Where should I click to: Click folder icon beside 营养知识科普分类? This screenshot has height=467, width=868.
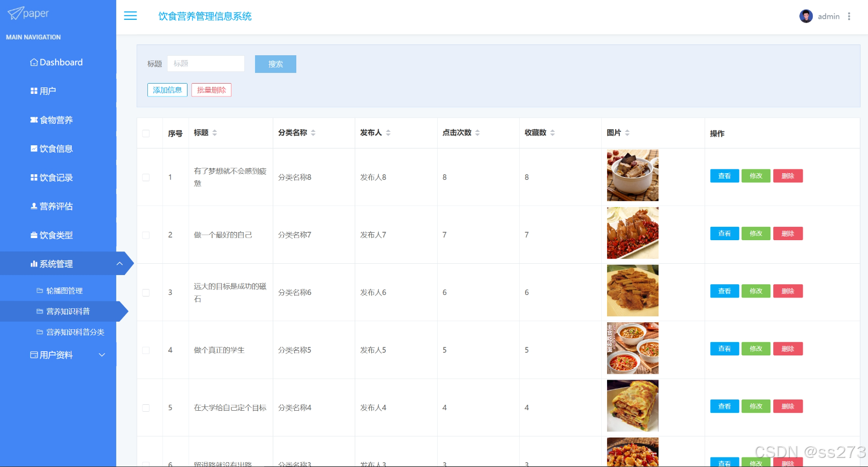tap(40, 332)
